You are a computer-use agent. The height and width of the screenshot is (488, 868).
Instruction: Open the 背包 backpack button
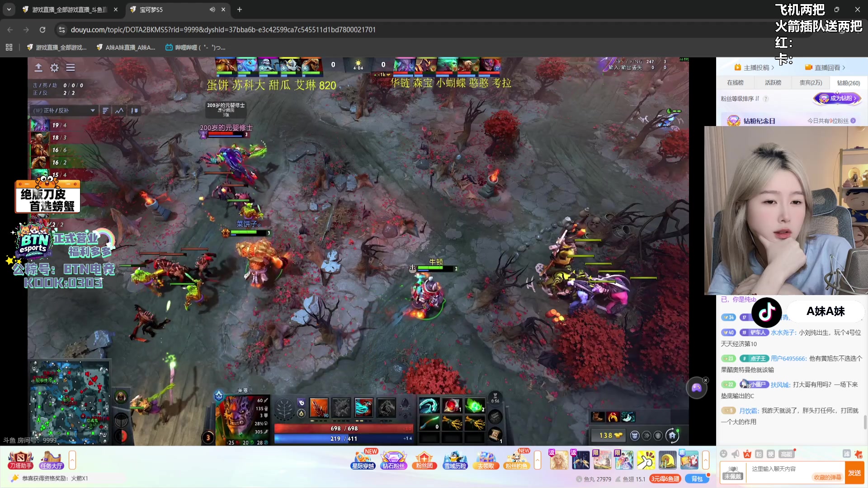697,479
